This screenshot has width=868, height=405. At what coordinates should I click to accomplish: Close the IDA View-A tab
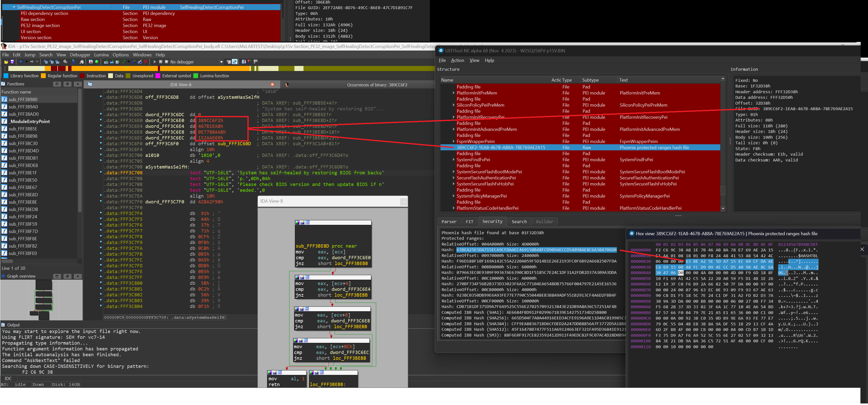click(x=272, y=85)
